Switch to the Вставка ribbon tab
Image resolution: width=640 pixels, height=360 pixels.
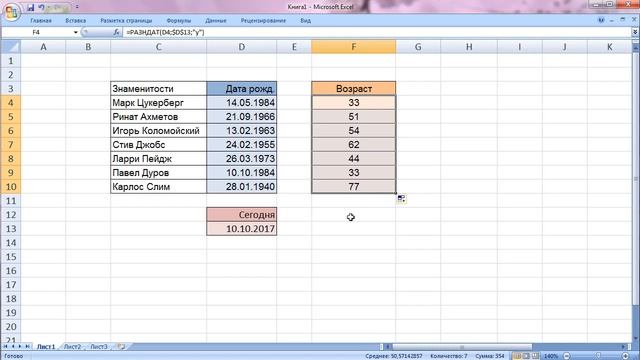coord(76,20)
